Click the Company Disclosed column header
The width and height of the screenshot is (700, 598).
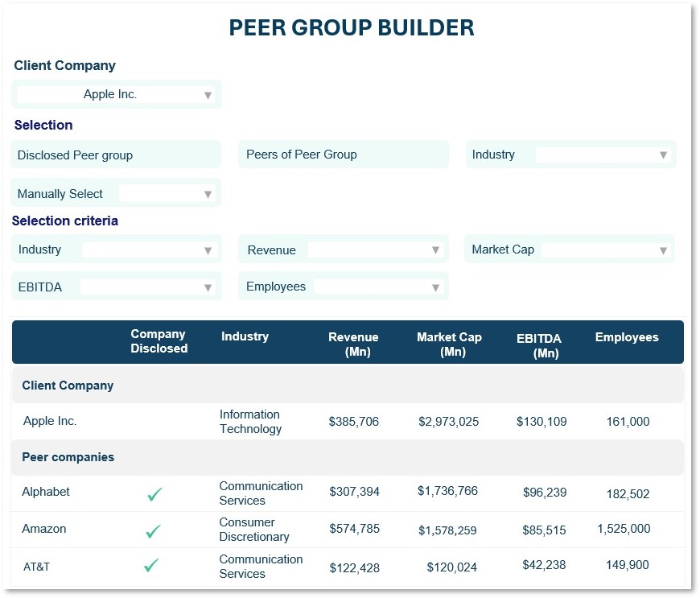[159, 341]
